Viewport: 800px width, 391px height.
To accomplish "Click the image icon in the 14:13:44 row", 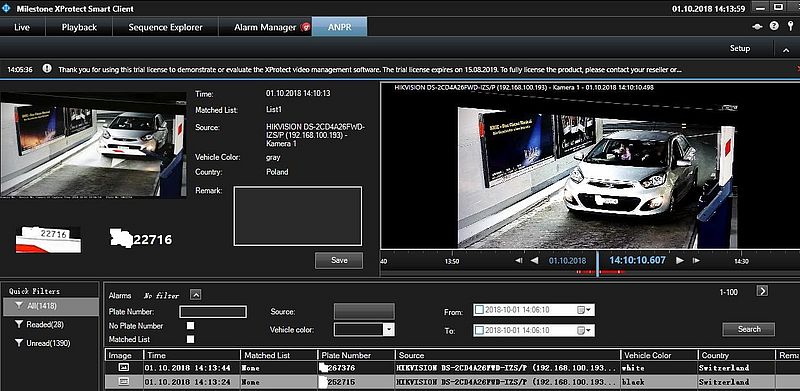I will (x=124, y=367).
